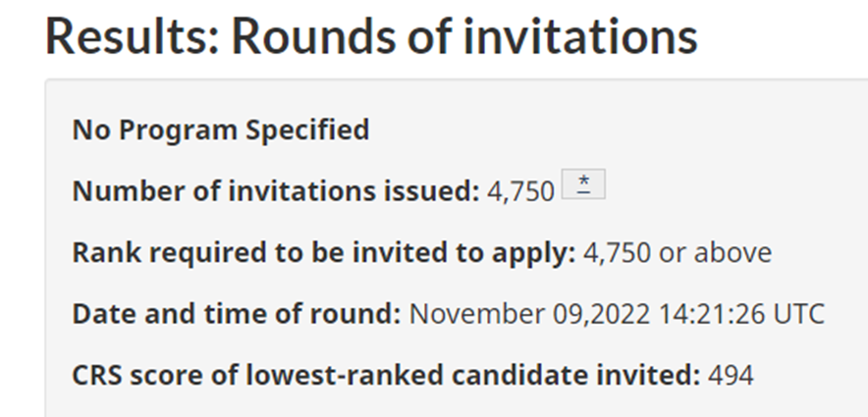
Task: Select the 4,750 or above rank value
Action: pos(678,253)
